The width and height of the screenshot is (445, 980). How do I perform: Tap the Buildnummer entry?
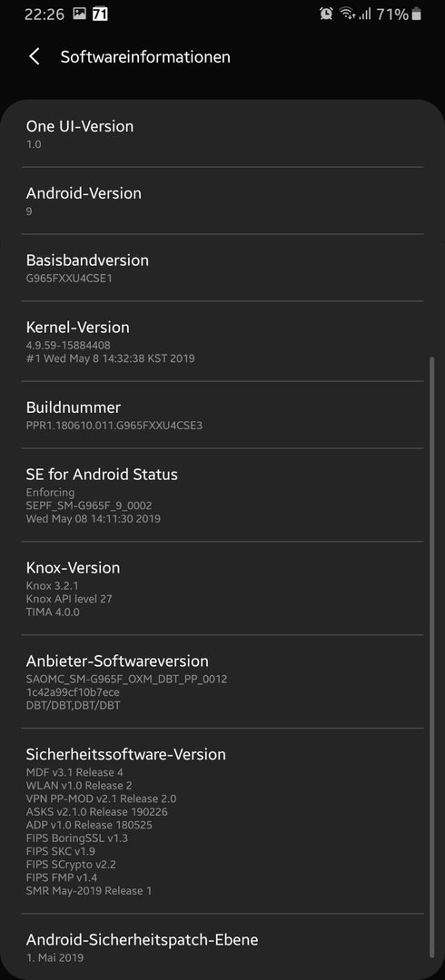pyautogui.click(x=222, y=415)
